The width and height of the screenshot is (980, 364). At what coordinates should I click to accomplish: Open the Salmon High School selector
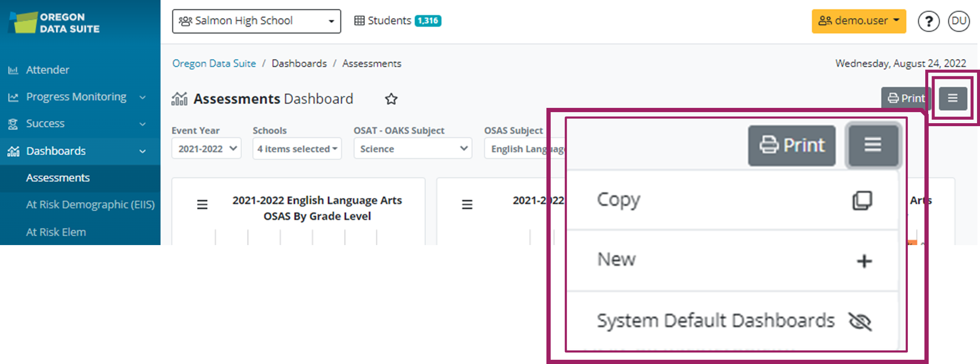pos(256,21)
